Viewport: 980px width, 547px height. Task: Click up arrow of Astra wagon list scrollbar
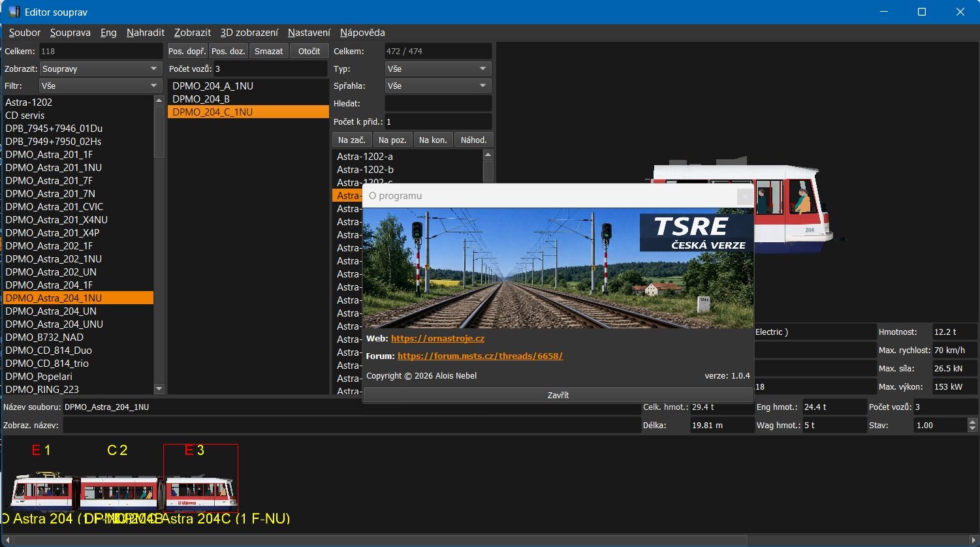[488, 155]
